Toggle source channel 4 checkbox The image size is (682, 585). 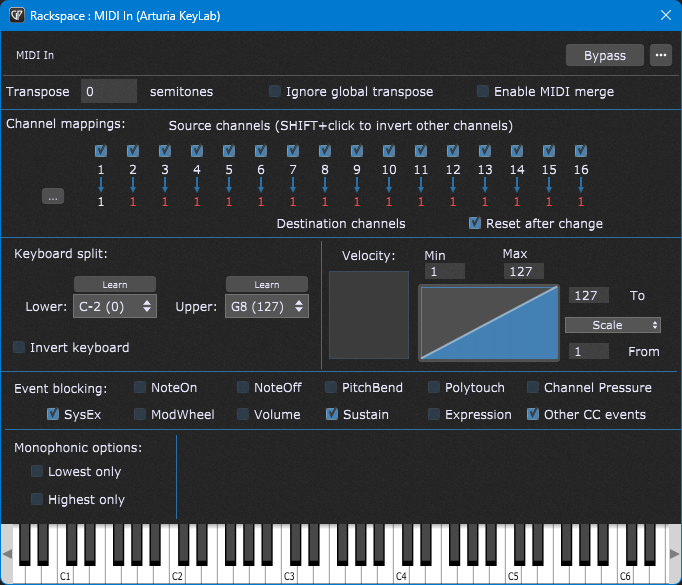(x=197, y=150)
